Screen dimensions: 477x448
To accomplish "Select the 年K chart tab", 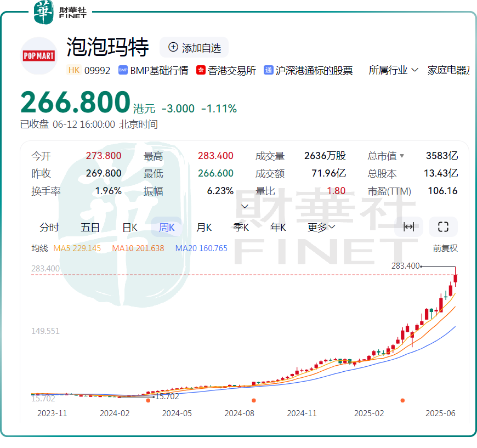I will point(278,227).
